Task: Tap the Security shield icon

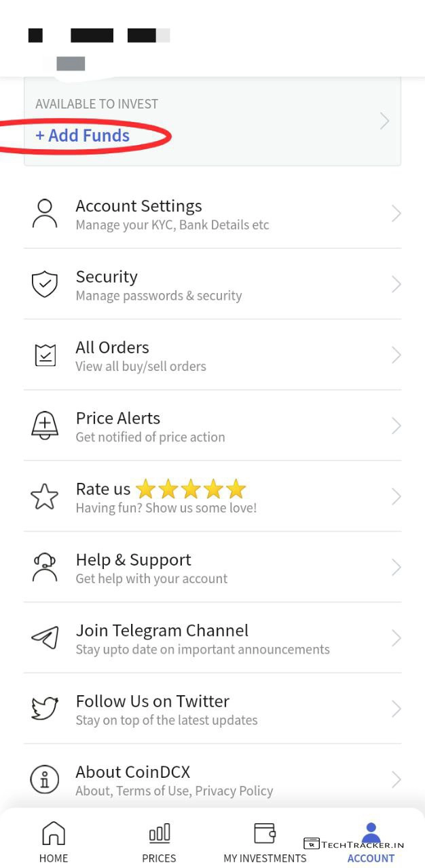Action: 45,285
